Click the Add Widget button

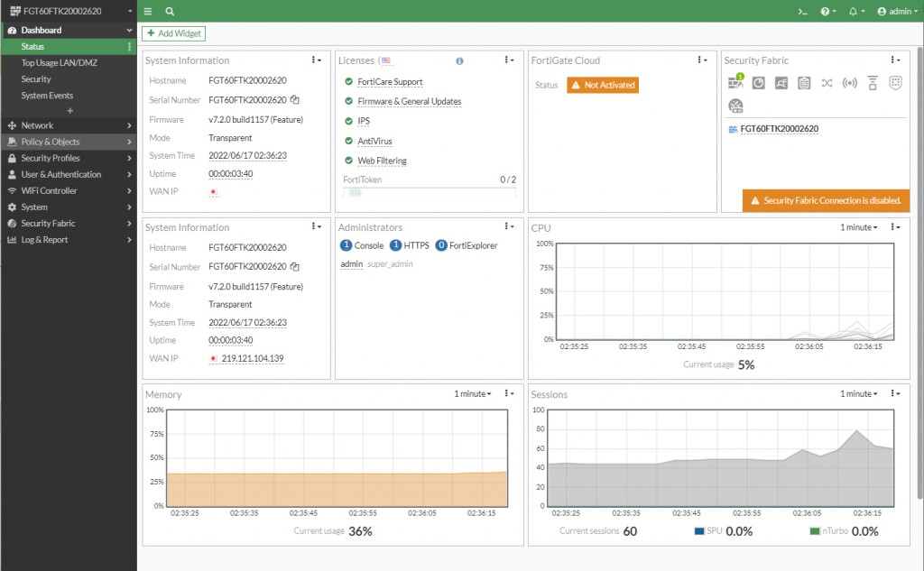coord(174,33)
